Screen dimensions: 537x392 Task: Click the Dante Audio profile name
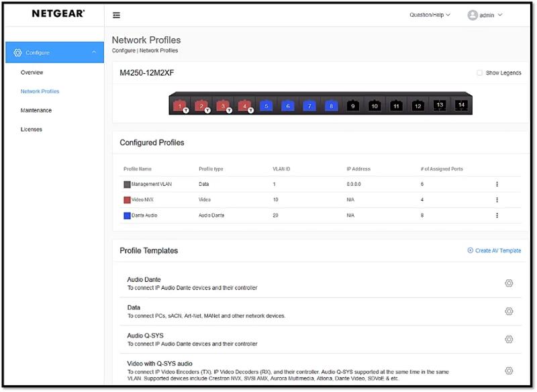click(x=144, y=215)
